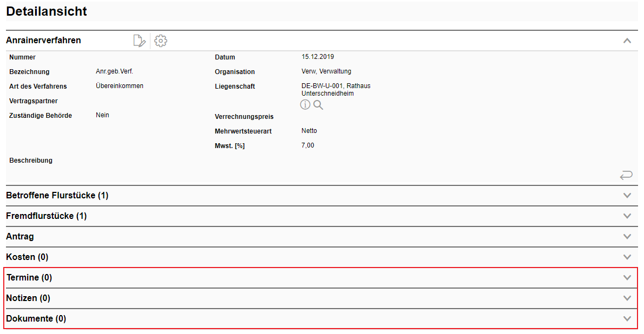The width and height of the screenshot is (644, 334).
Task: Click the Datum value 15.12.2019
Action: point(318,57)
